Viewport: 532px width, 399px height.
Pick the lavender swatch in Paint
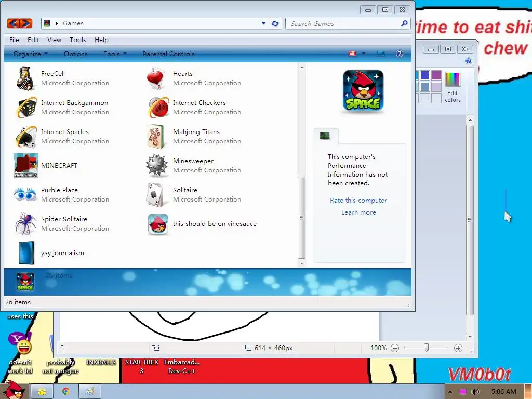(x=436, y=87)
